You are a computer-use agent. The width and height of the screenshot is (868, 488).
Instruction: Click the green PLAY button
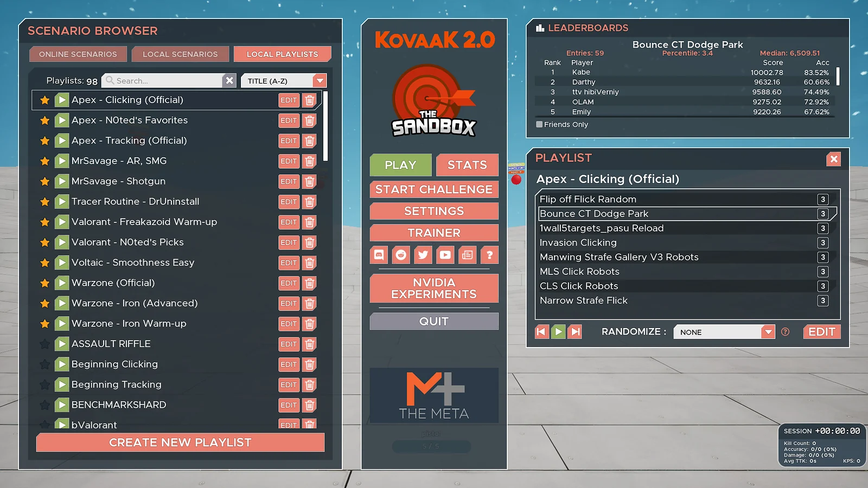pos(401,165)
